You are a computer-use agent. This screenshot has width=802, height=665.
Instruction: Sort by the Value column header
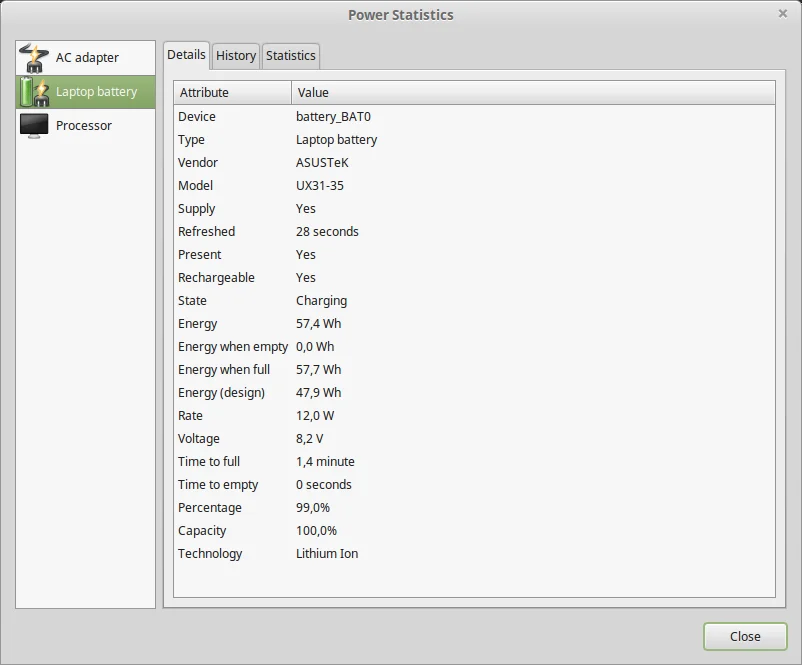click(533, 93)
